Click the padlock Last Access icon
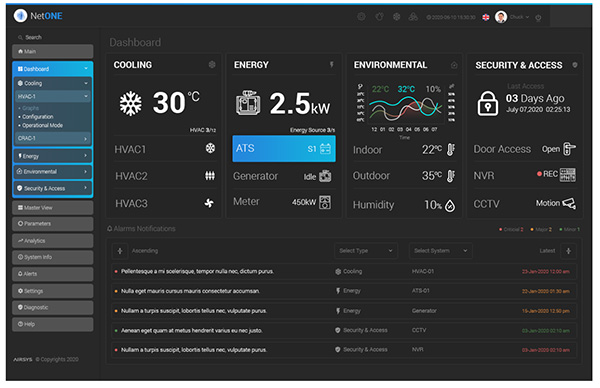Screen dimensions: 600x388 click(488, 103)
